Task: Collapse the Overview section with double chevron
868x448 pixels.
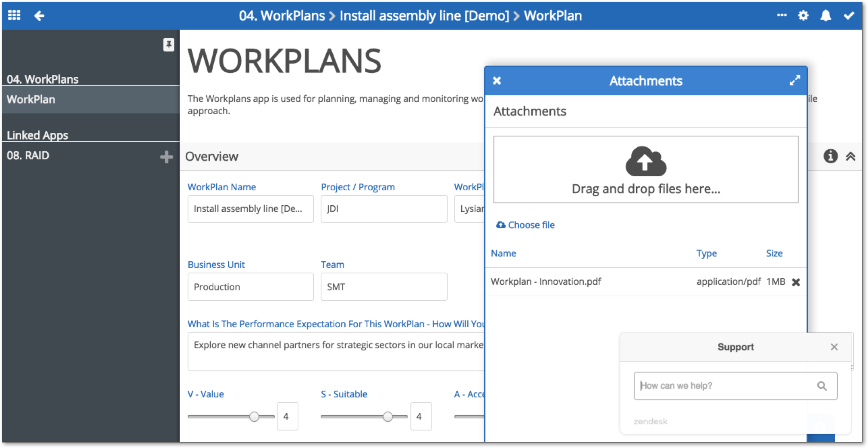Action: [x=850, y=156]
